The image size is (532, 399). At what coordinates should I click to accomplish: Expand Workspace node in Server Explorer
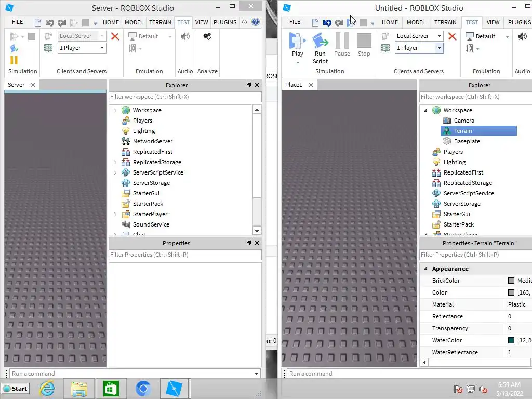[115, 110]
